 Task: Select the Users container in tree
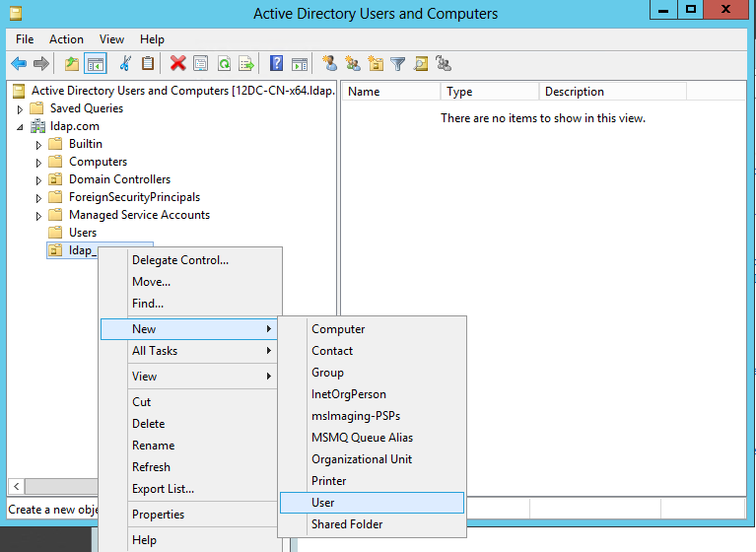(83, 233)
